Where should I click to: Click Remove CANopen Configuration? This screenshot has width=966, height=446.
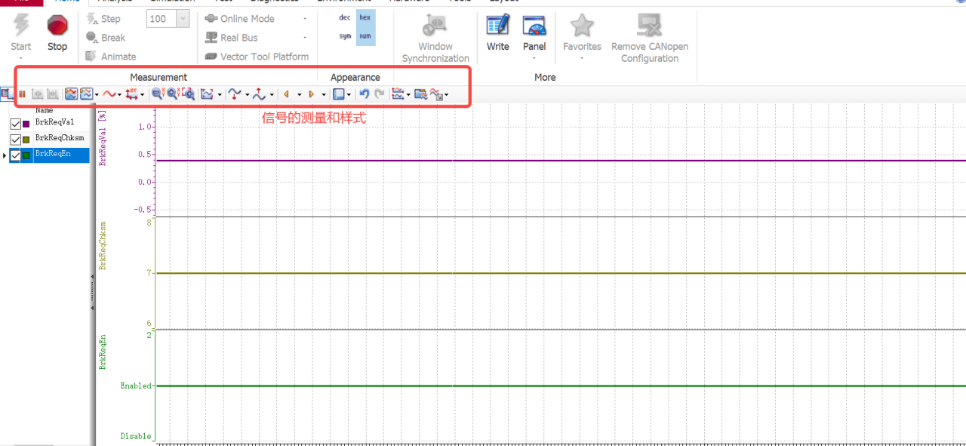(x=650, y=38)
